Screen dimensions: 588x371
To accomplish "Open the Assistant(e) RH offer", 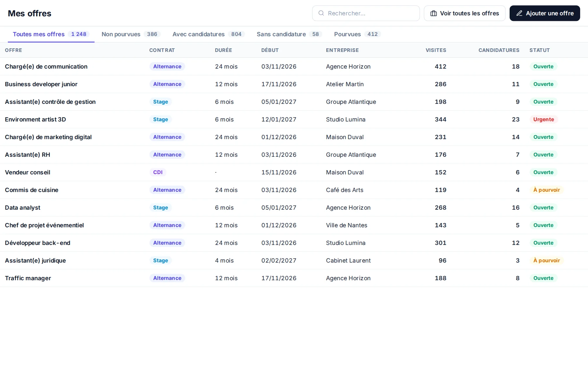I will 27,155.
